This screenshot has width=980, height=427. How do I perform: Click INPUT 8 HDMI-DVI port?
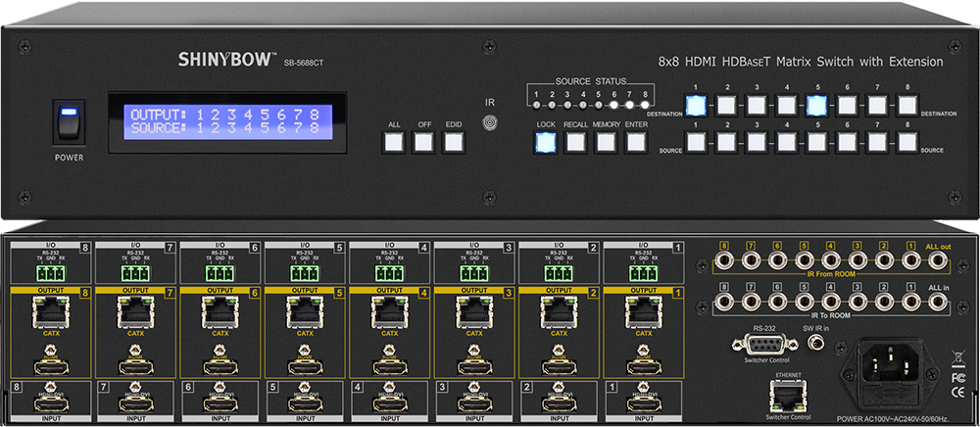pos(51,403)
